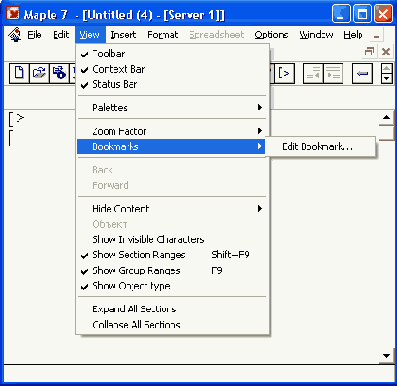397x386 pixels.
Task: Minimize the worksheet via menu bar dash button
Action: coord(377,36)
